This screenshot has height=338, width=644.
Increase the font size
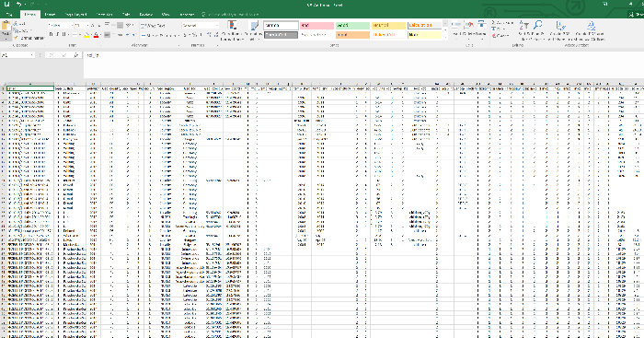[93, 26]
